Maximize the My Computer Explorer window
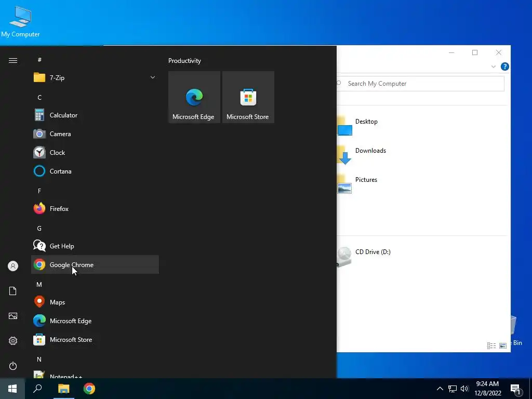The width and height of the screenshot is (532, 399). 475,52
